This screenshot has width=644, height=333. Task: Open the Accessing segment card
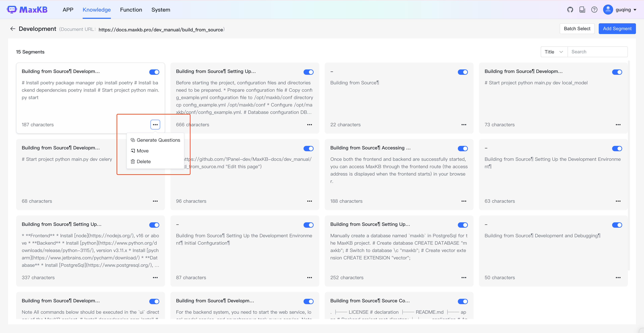(x=399, y=175)
